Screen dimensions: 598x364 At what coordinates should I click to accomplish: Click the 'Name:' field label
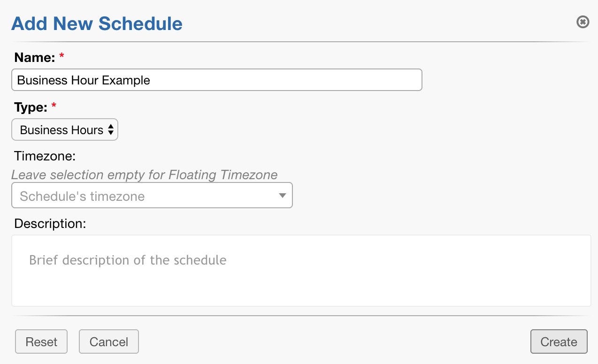(35, 57)
